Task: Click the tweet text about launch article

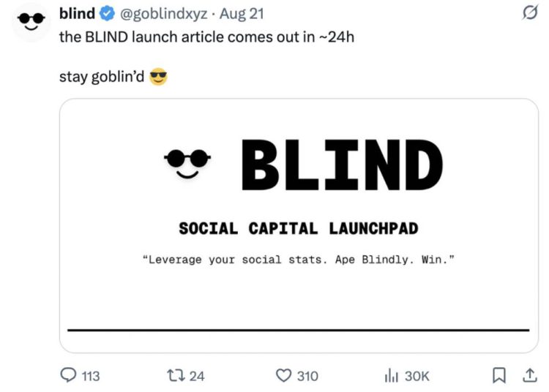Action: click(x=206, y=37)
